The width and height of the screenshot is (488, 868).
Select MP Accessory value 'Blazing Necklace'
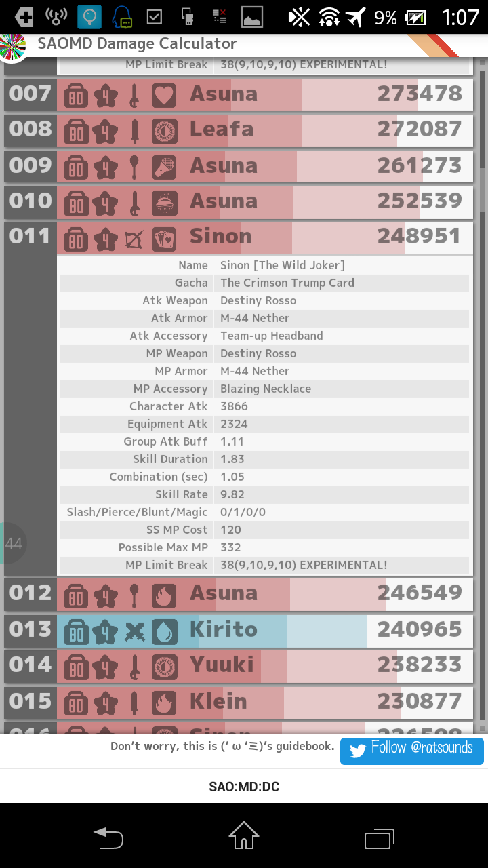pos(266,389)
